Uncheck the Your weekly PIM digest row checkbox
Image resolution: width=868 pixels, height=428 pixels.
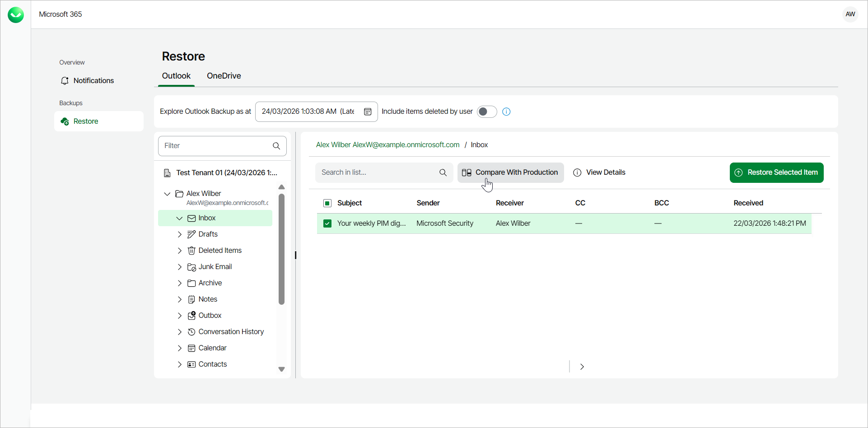point(327,223)
